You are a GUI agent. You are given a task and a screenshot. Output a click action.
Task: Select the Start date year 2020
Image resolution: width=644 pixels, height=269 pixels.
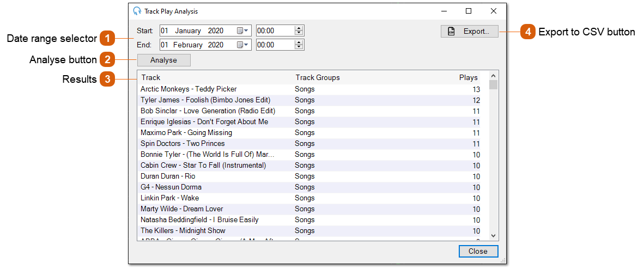[216, 31]
